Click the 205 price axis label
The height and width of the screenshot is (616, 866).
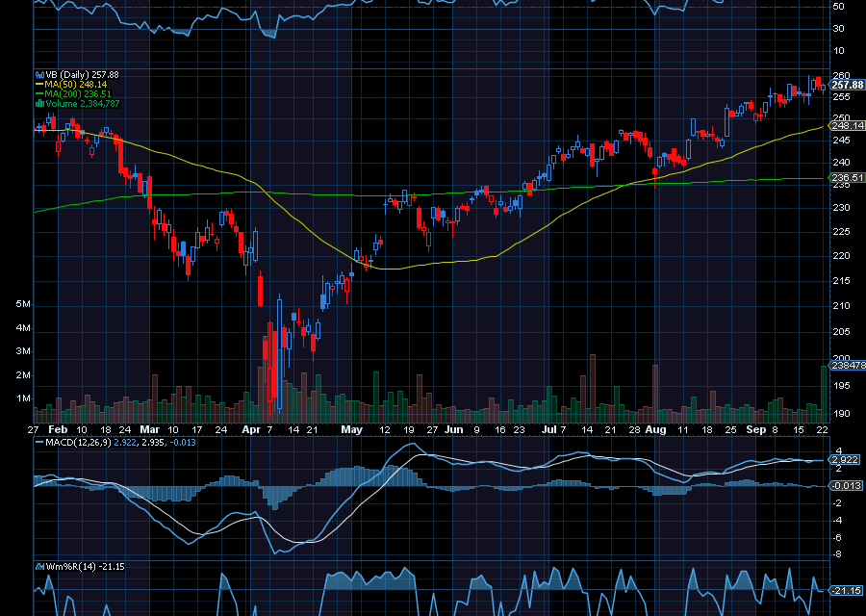coord(841,331)
